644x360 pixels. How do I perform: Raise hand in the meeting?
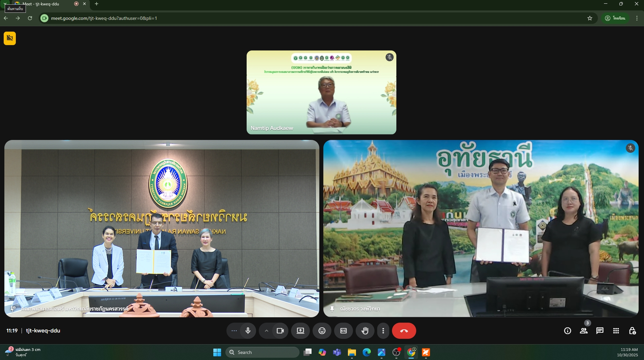click(x=365, y=331)
